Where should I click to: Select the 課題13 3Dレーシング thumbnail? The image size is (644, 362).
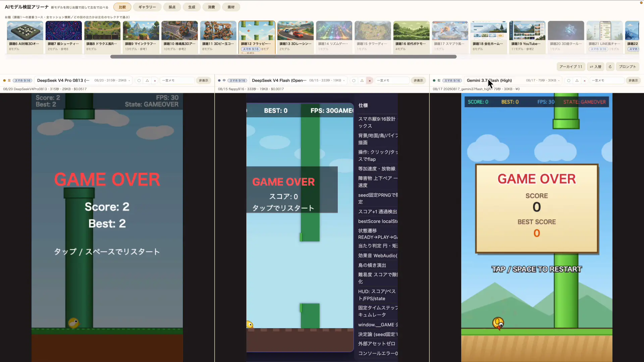coord(296,37)
